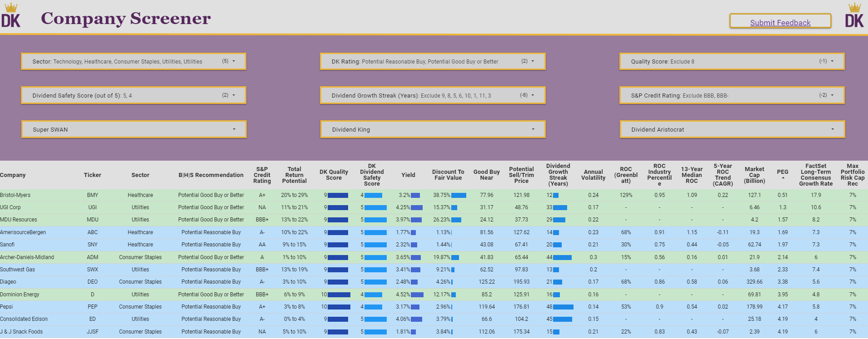Sort by B|H|S Recommendation header
Image resolution: width=868 pixels, height=339 pixels.
pos(211,175)
